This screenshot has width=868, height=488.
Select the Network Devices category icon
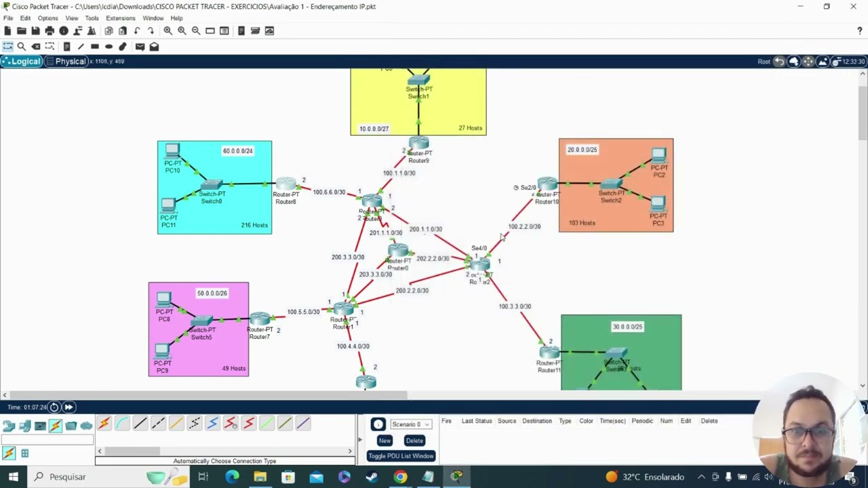point(9,426)
